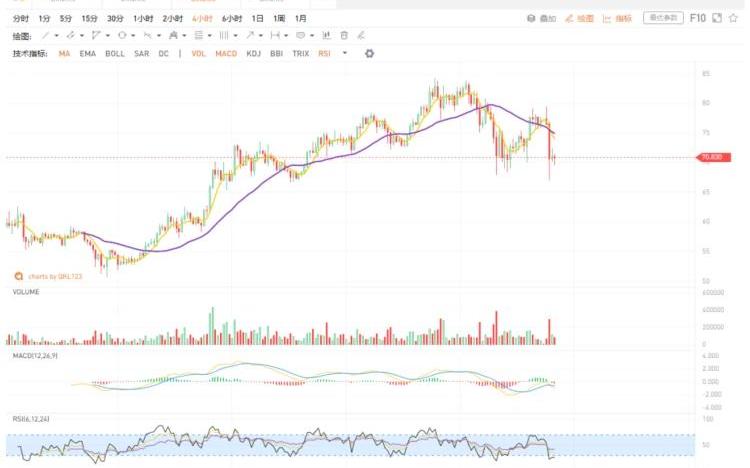Switch to the 1日 daily timeframe
The image size is (750, 468).
[x=258, y=18]
